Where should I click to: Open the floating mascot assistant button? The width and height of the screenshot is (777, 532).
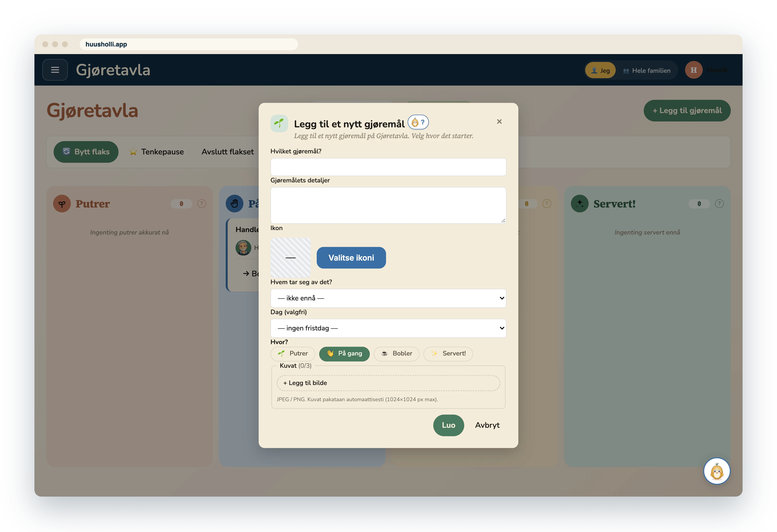(x=717, y=471)
